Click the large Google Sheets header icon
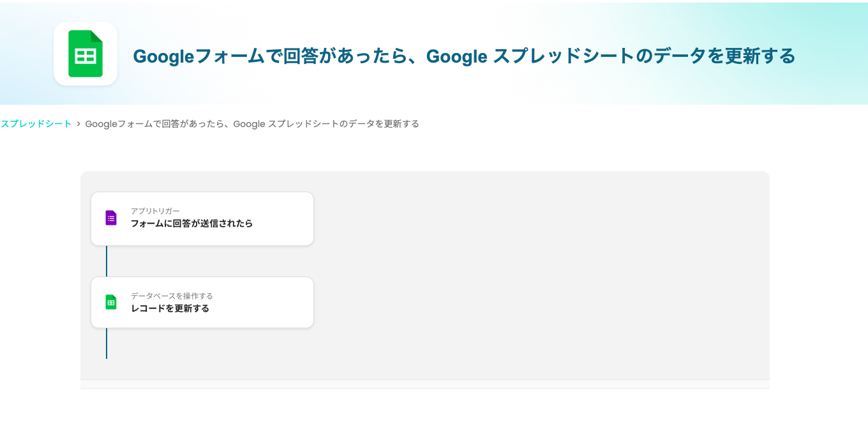This screenshot has height=440, width=868. click(x=86, y=54)
